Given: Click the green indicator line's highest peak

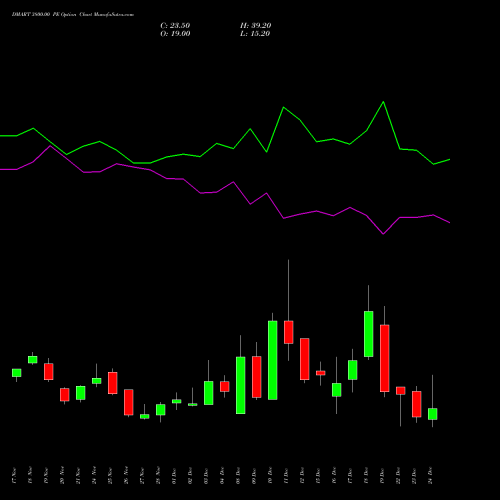Looking at the screenshot, I should 383,102.
